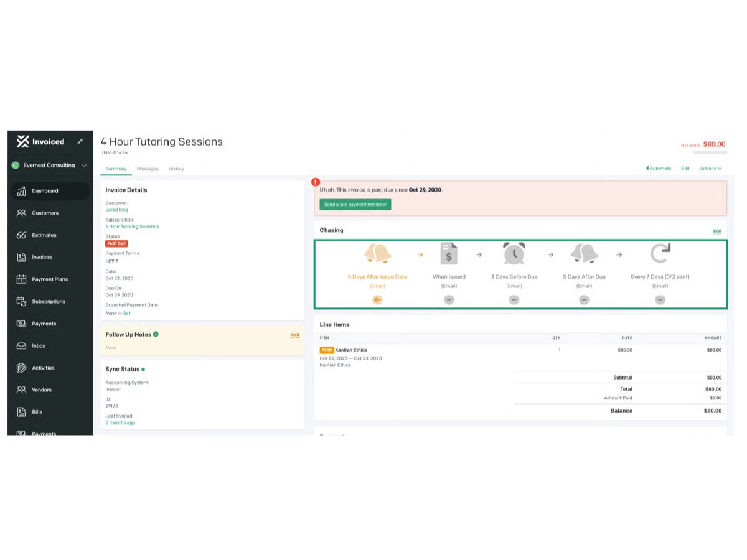The height and width of the screenshot is (560, 747).
Task: Expand the Evernext Consulting company dropdown
Action: [50, 166]
